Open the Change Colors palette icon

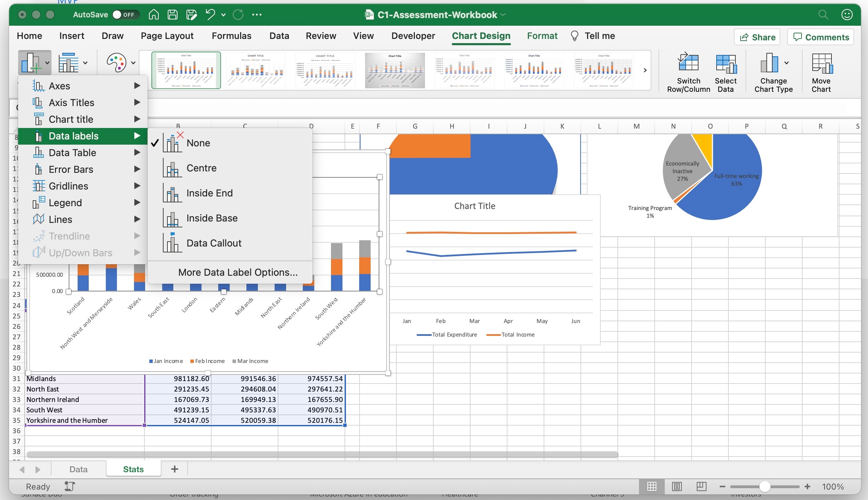coord(116,63)
